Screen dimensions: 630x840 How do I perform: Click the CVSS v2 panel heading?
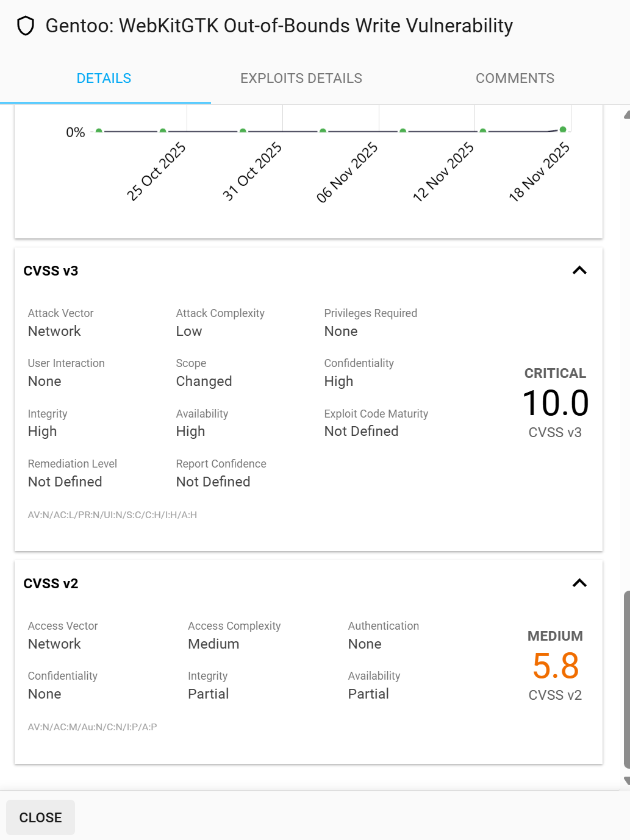(51, 584)
